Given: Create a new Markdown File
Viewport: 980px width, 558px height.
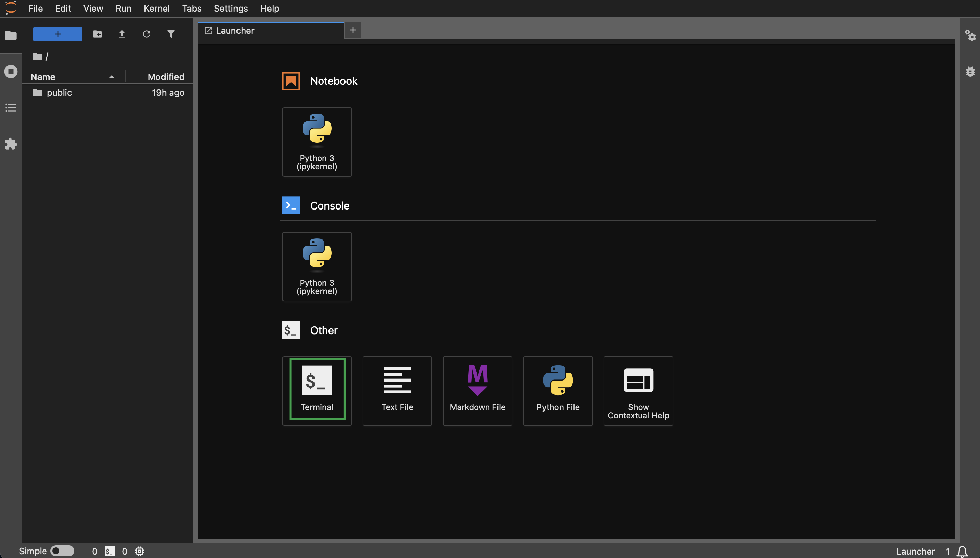Looking at the screenshot, I should tap(477, 391).
